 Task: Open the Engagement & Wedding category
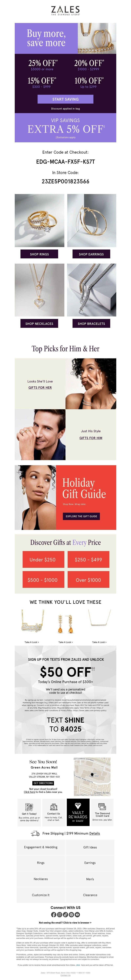[x=41, y=847]
